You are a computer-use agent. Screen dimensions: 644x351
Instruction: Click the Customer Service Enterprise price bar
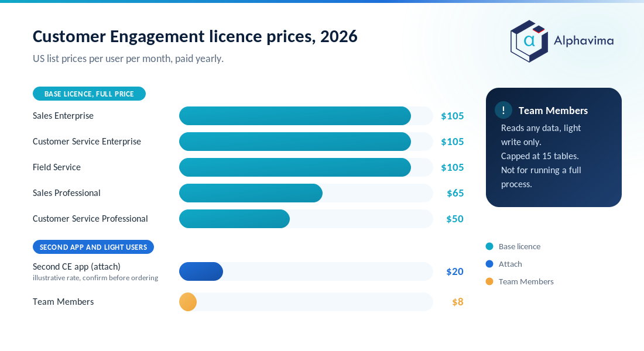tap(295, 142)
